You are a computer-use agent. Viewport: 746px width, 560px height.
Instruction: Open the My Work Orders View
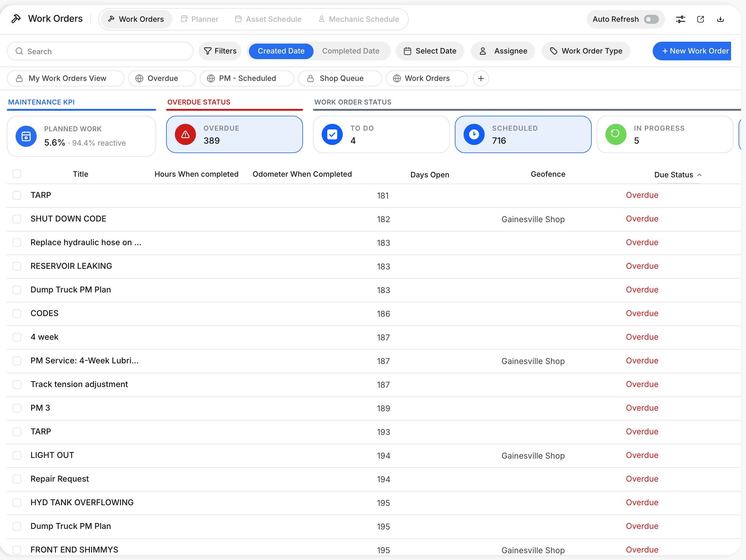pyautogui.click(x=65, y=78)
